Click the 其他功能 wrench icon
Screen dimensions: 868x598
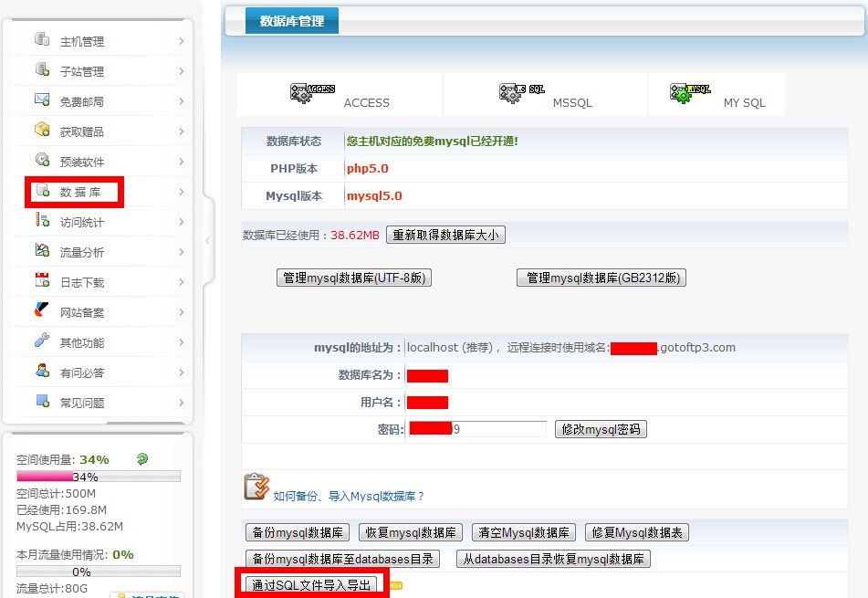42,341
